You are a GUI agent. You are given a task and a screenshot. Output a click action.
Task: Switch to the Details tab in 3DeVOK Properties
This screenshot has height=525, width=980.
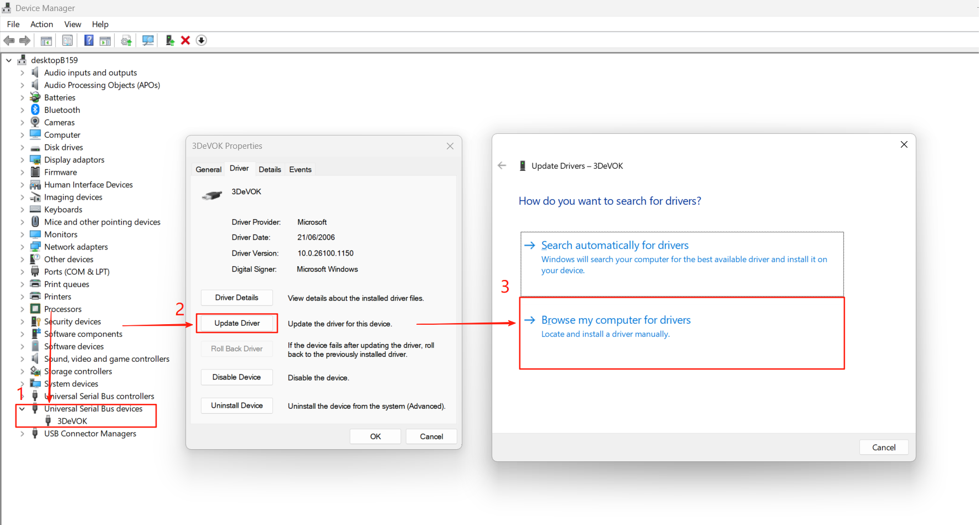click(270, 169)
